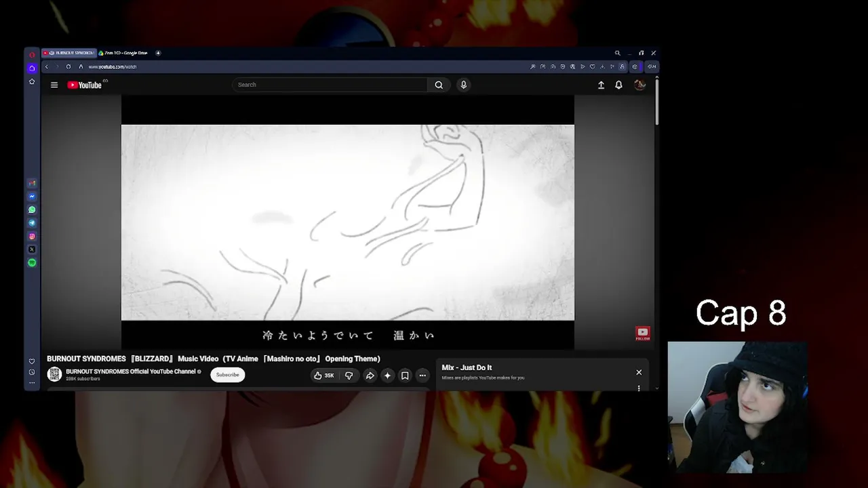The image size is (868, 488).
Task: Open a new browser tab with plus
Action: coord(158,53)
